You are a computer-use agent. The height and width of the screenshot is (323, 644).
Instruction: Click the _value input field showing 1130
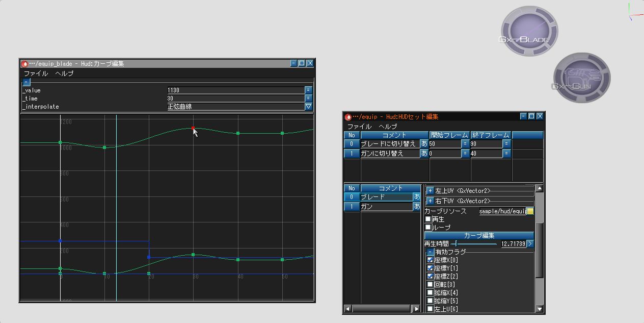(x=235, y=90)
